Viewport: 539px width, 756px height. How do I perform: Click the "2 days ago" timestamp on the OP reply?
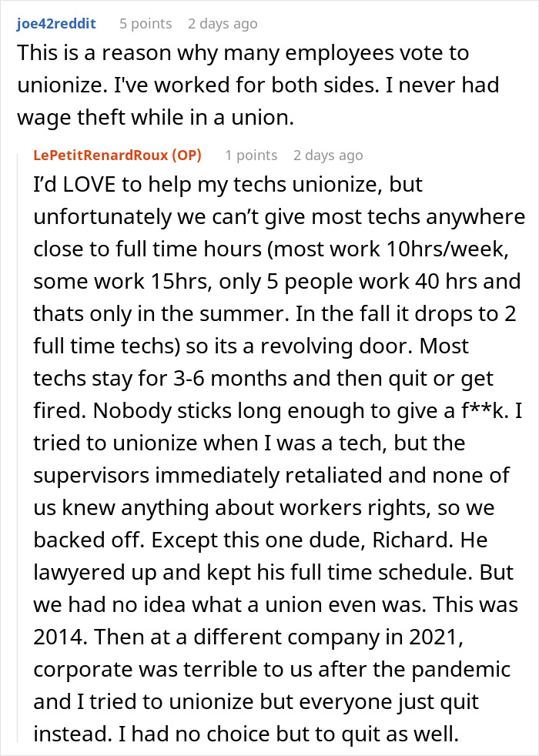click(328, 156)
